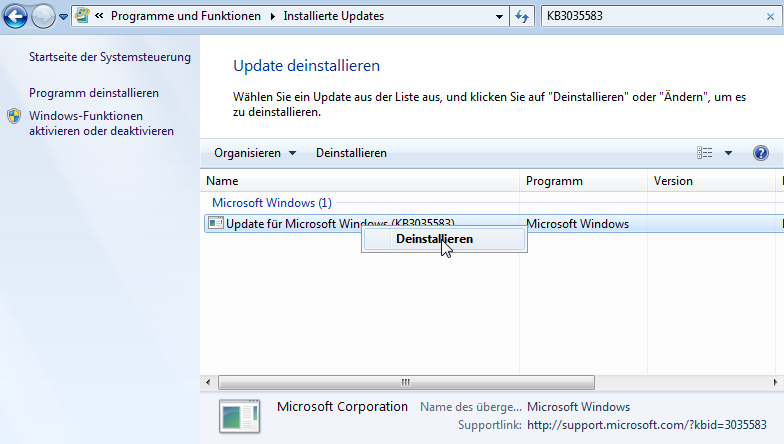Sort by the Name column header
This screenshot has height=444, width=784.
click(360, 181)
